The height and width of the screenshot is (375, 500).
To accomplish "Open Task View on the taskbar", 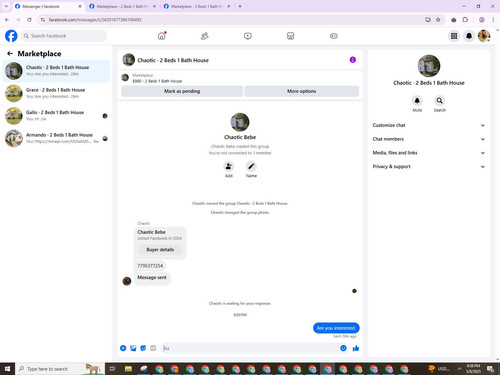I will pyautogui.click(x=112, y=369).
